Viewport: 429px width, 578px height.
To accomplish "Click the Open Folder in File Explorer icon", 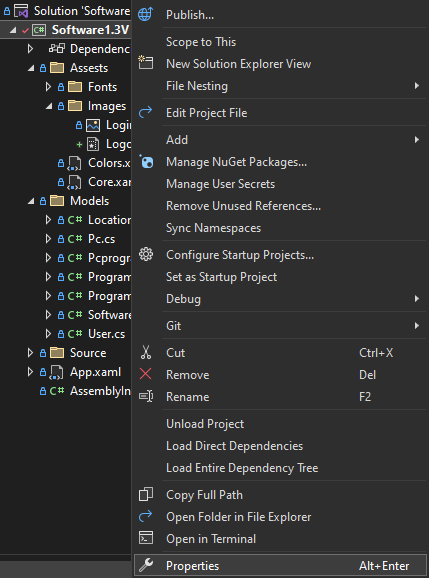I will 145,516.
